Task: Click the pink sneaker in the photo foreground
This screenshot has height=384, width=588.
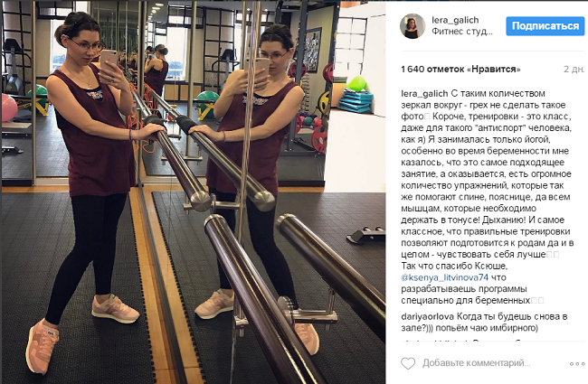Action: pyautogui.click(x=42, y=346)
